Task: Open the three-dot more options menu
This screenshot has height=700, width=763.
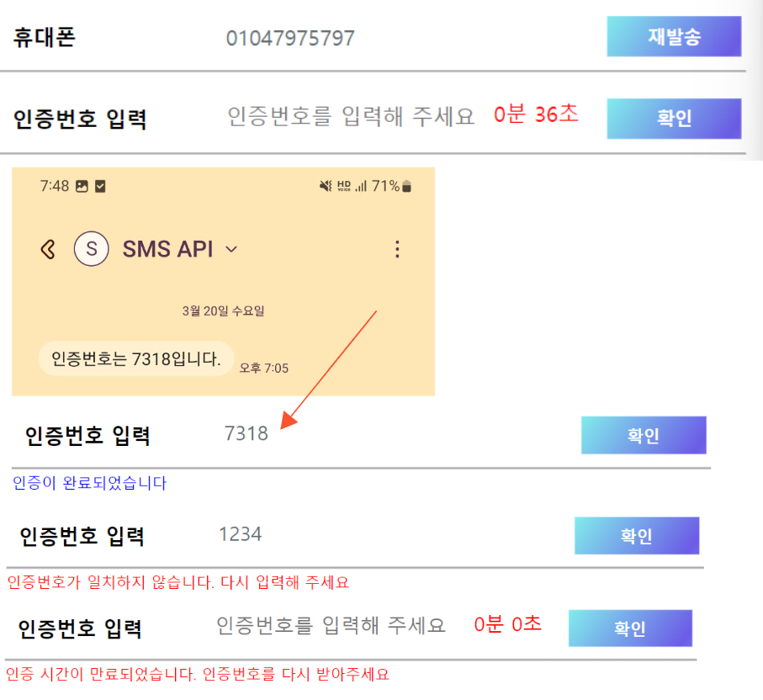Action: click(397, 249)
